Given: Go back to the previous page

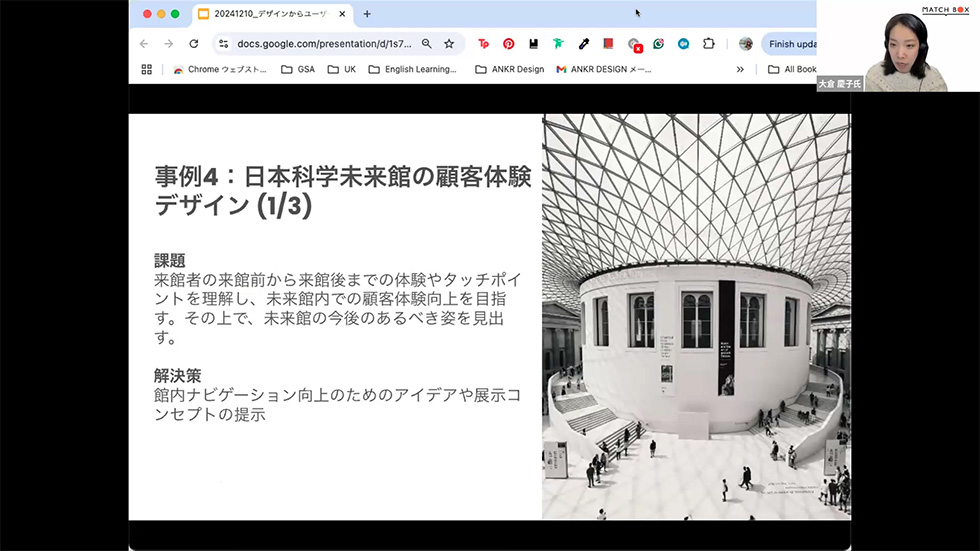Looking at the screenshot, I should pos(144,44).
